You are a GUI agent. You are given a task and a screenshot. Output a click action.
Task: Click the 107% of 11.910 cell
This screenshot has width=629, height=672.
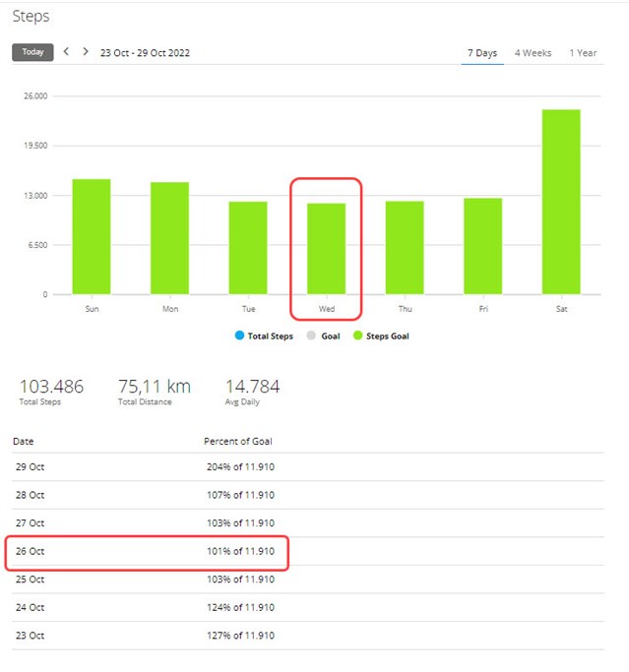[240, 495]
